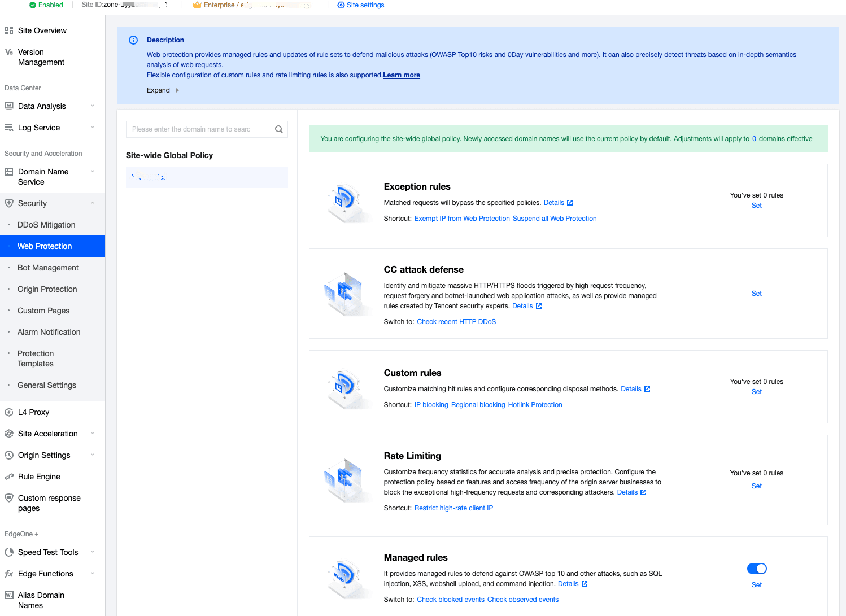Open external link icon beside Custom rules Details
Viewport: 846px width, 616px height.
coord(647,389)
